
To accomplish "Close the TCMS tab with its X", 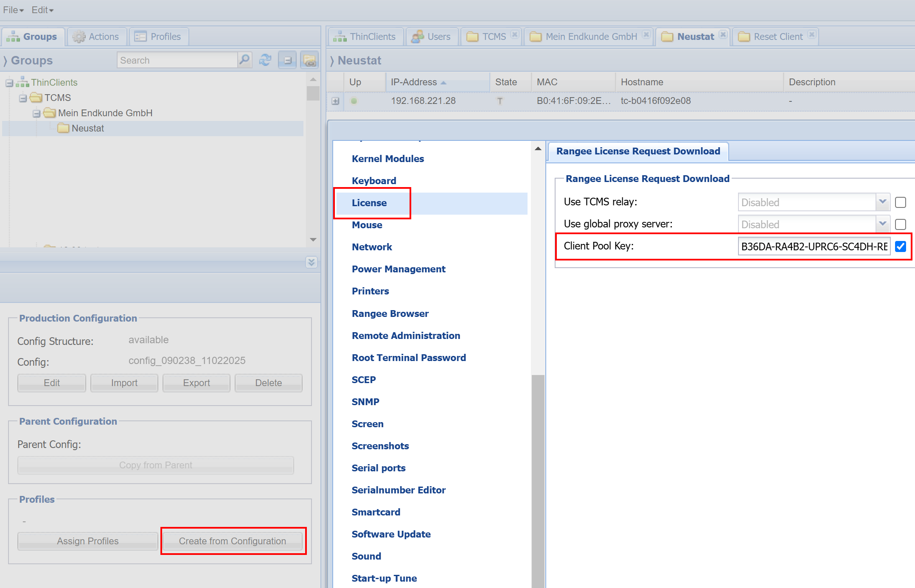I will pos(515,34).
